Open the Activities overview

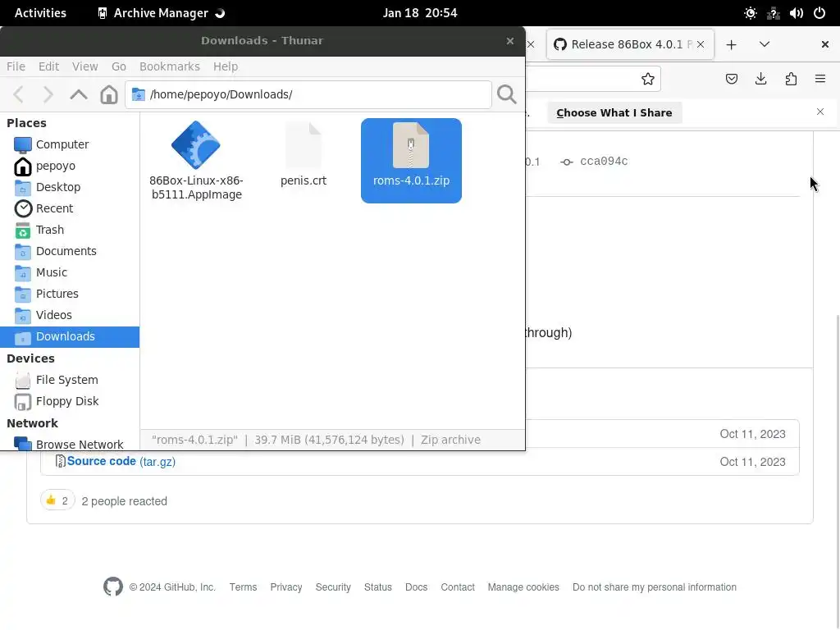click(40, 13)
